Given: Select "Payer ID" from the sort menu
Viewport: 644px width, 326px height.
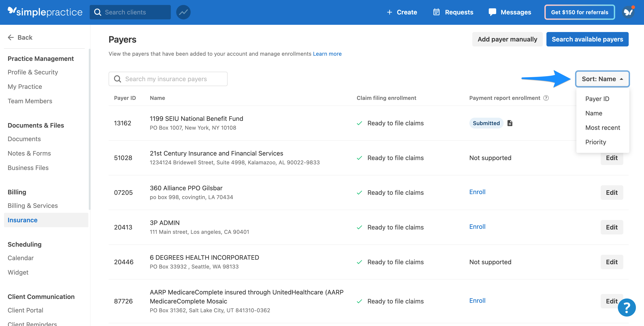Looking at the screenshot, I should (x=597, y=99).
